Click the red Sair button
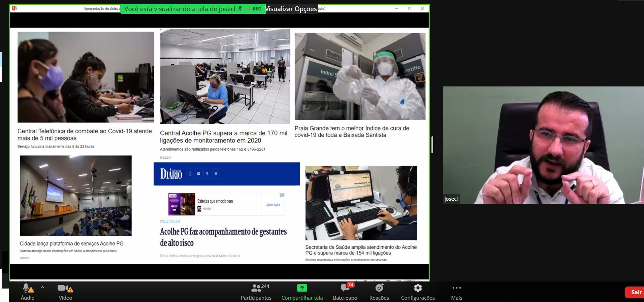Image resolution: width=644 pixels, height=302 pixels. coord(635,292)
